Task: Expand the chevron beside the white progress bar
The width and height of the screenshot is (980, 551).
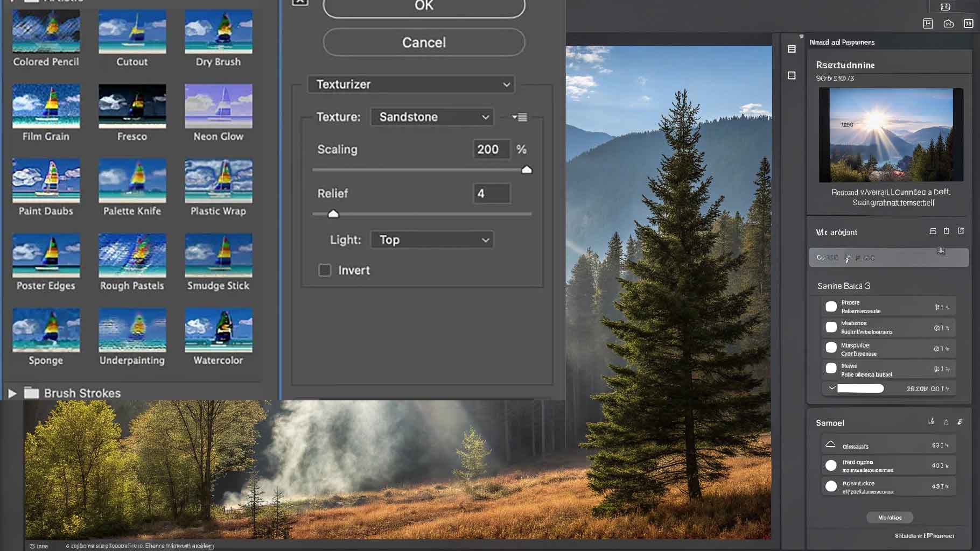Action: (x=832, y=388)
